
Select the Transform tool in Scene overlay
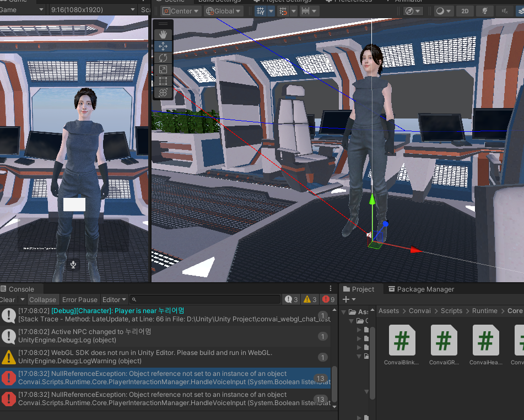pos(163,93)
